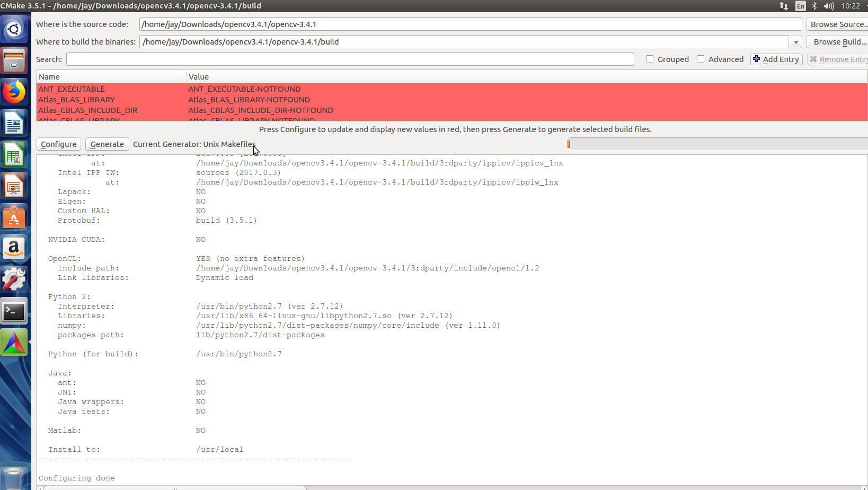This screenshot has height=490, width=868.
Task: Enable the Grouped checkbox
Action: 650,59
